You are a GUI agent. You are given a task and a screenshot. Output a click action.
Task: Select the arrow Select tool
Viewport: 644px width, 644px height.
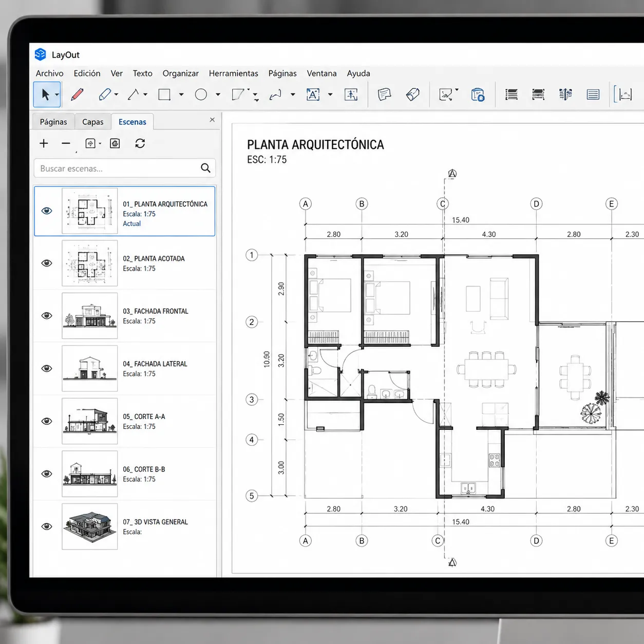point(45,94)
